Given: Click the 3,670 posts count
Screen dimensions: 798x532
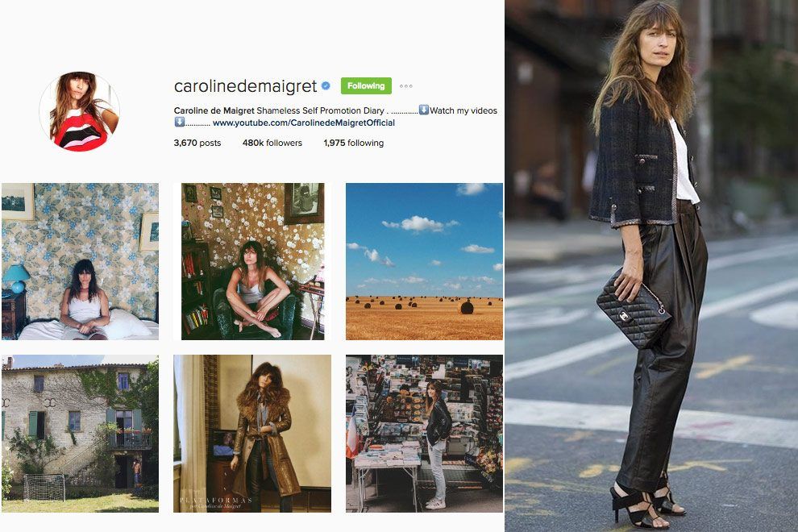Looking at the screenshot, I should pyautogui.click(x=197, y=143).
